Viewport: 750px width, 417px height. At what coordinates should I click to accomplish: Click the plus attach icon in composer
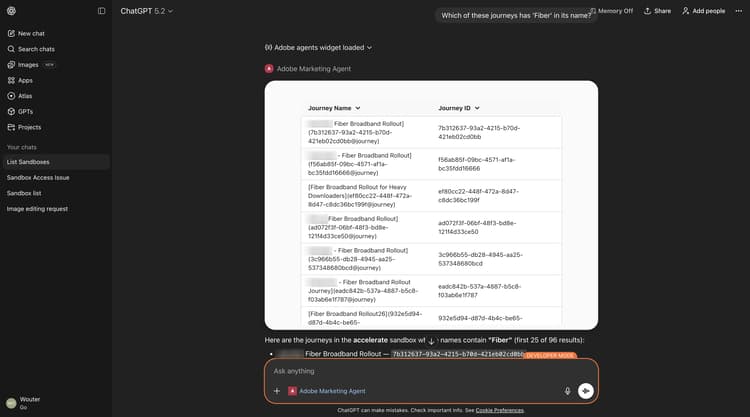pyautogui.click(x=276, y=391)
